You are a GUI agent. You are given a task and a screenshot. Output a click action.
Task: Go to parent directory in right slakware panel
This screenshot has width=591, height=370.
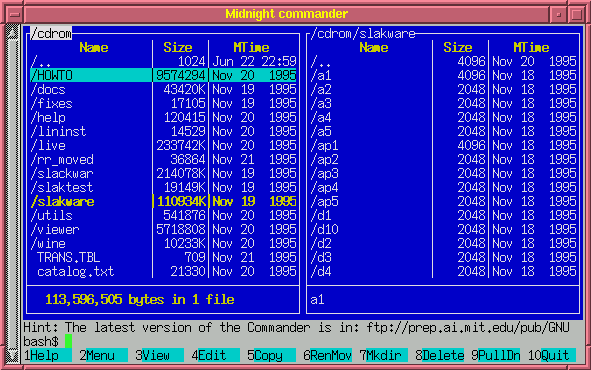pyautogui.click(x=443, y=61)
